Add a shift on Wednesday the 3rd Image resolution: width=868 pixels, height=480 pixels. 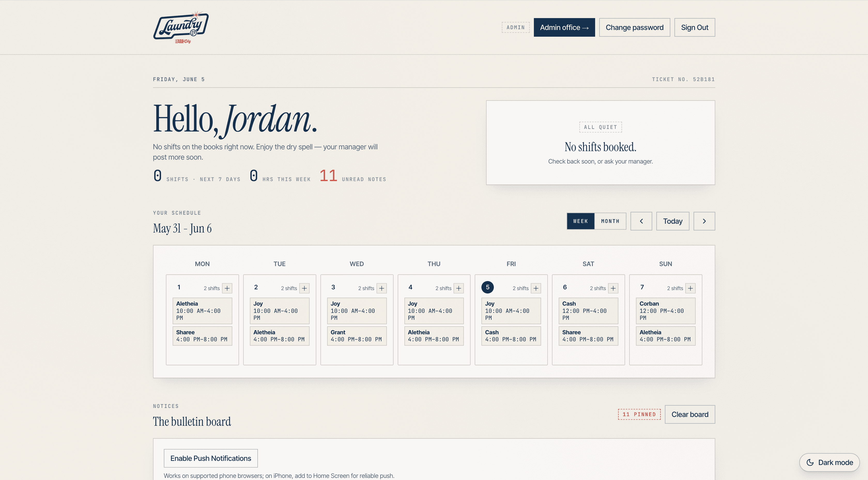point(381,288)
